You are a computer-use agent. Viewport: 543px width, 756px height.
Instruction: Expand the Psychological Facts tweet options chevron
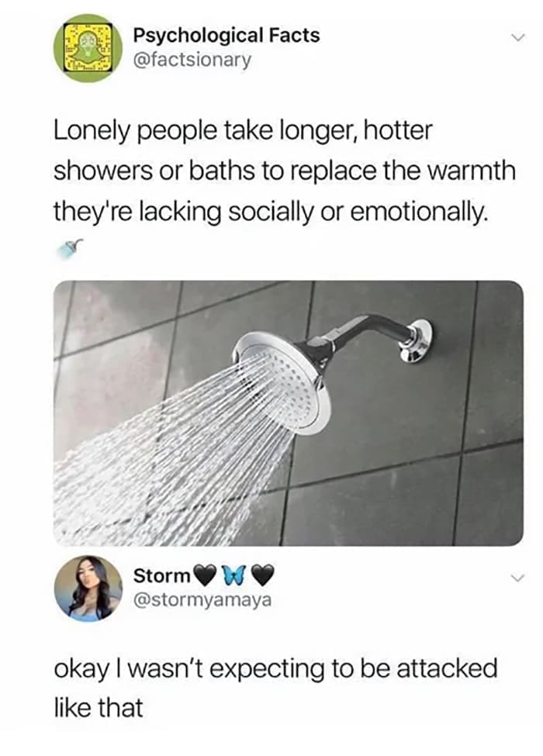517,36
